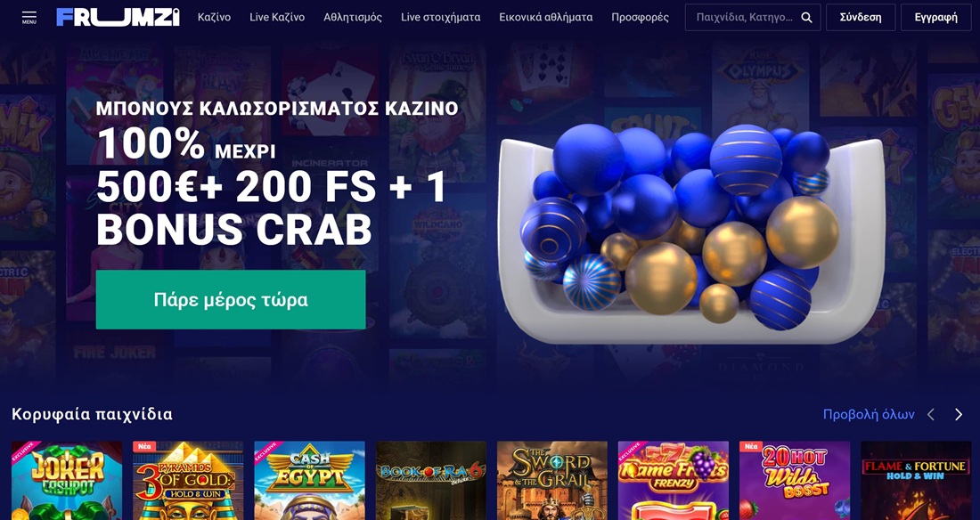The image size is (980, 520).
Task: Open the Cash of Egypt game
Action: pos(309,481)
